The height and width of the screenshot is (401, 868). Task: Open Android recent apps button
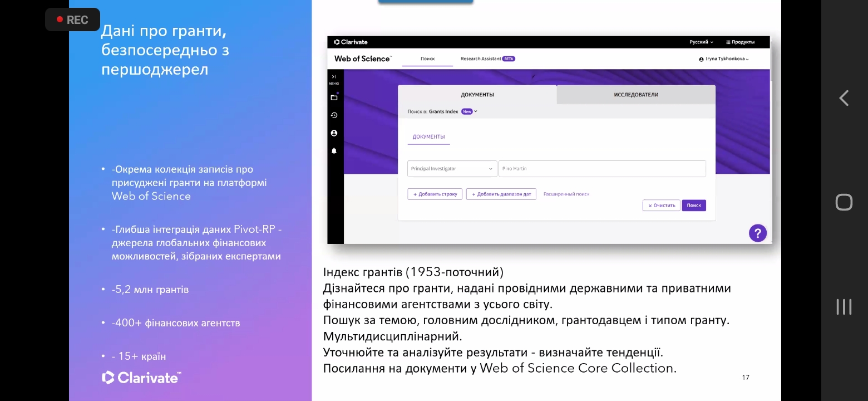(x=844, y=306)
